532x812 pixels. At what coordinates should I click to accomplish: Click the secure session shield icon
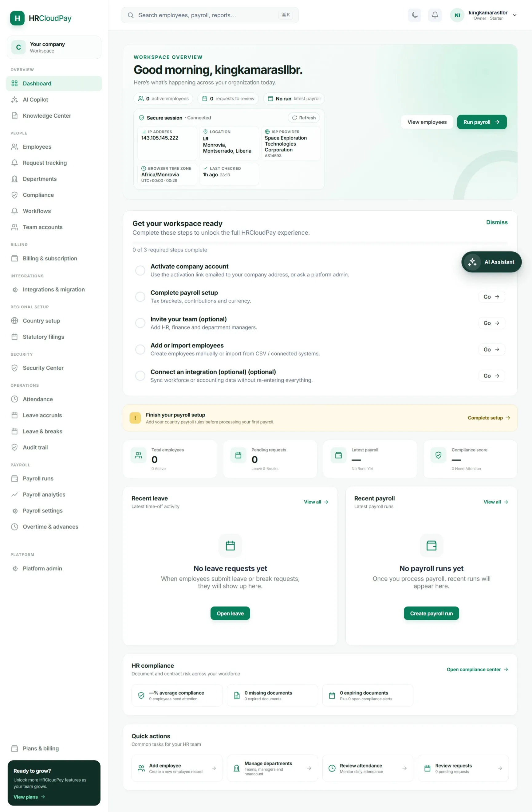point(141,118)
